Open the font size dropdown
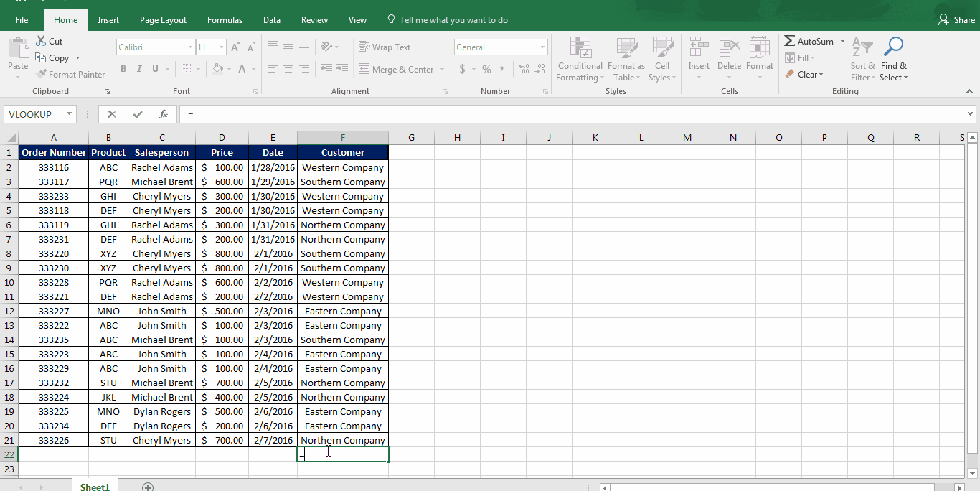 point(222,47)
